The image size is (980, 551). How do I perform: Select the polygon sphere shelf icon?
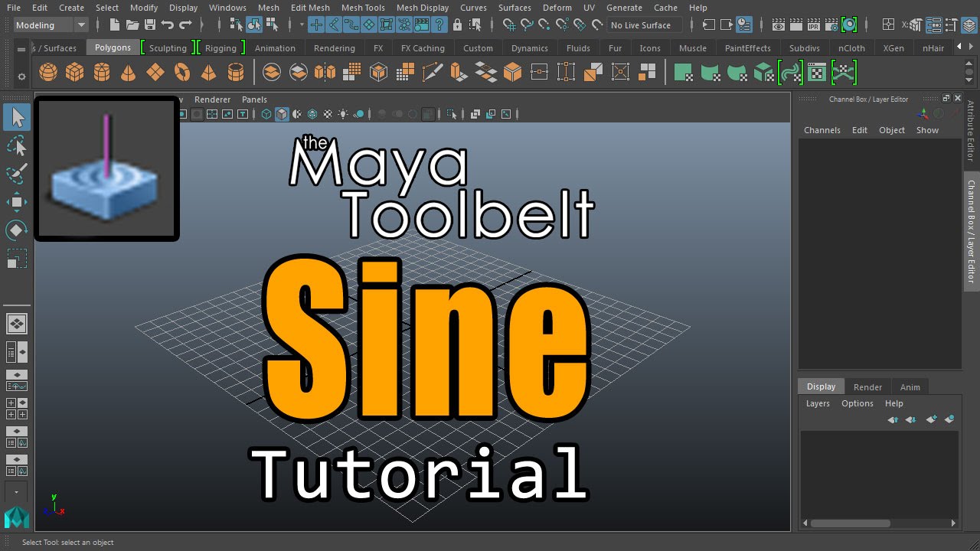[x=48, y=73]
